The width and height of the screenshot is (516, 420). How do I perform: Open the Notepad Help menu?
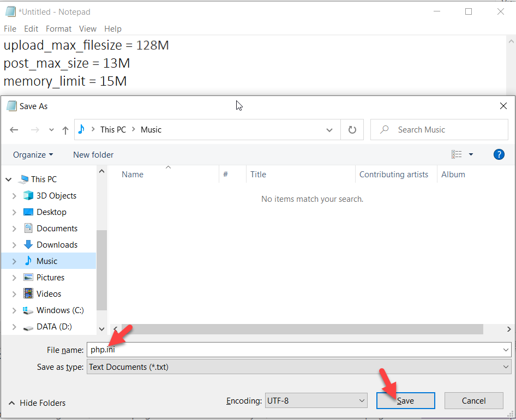coord(113,29)
